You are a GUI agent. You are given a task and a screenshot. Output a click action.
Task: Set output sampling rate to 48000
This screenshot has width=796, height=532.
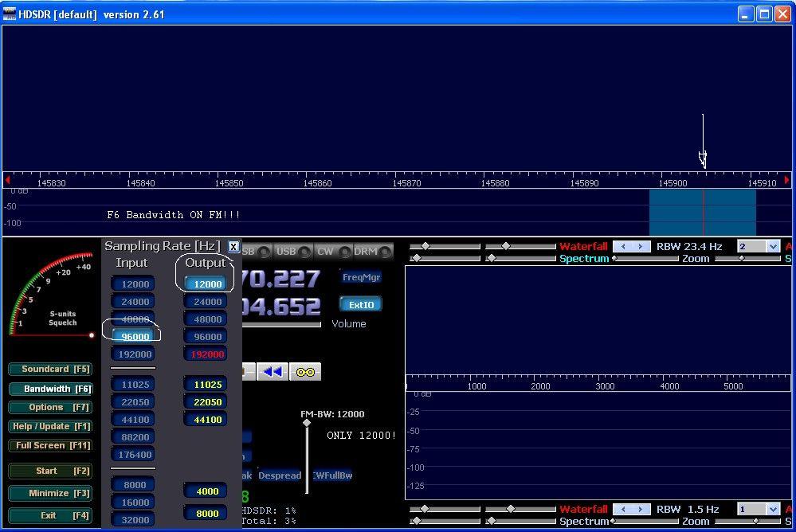pyautogui.click(x=207, y=319)
